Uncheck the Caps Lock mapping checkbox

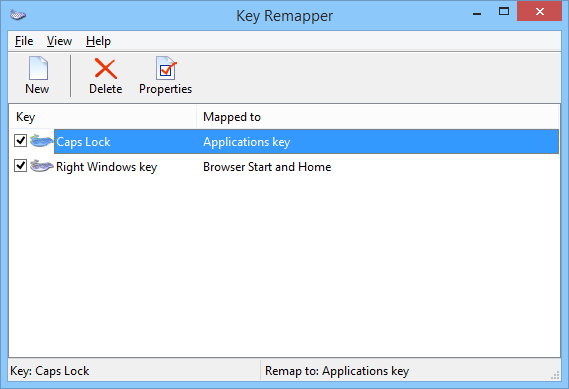[x=20, y=140]
